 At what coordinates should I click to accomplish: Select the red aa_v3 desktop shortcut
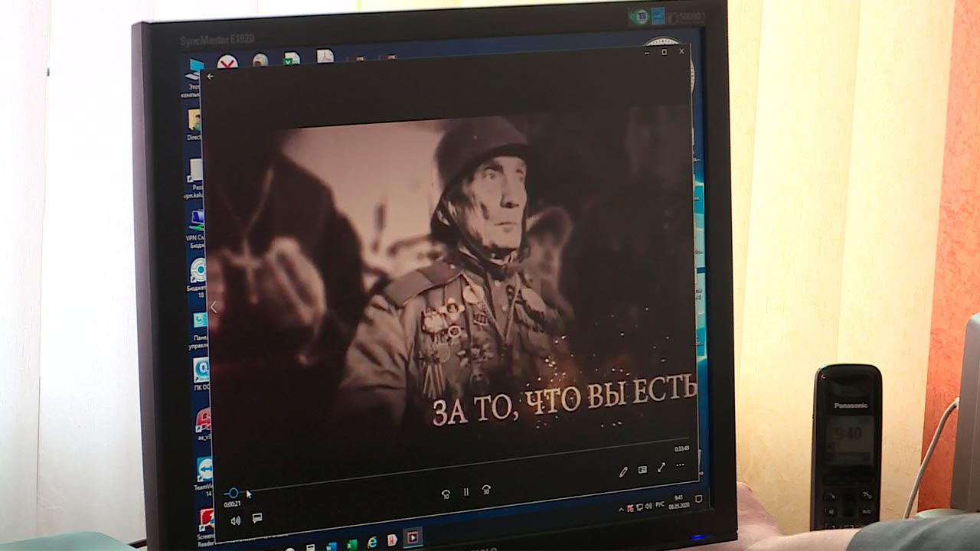click(x=203, y=425)
